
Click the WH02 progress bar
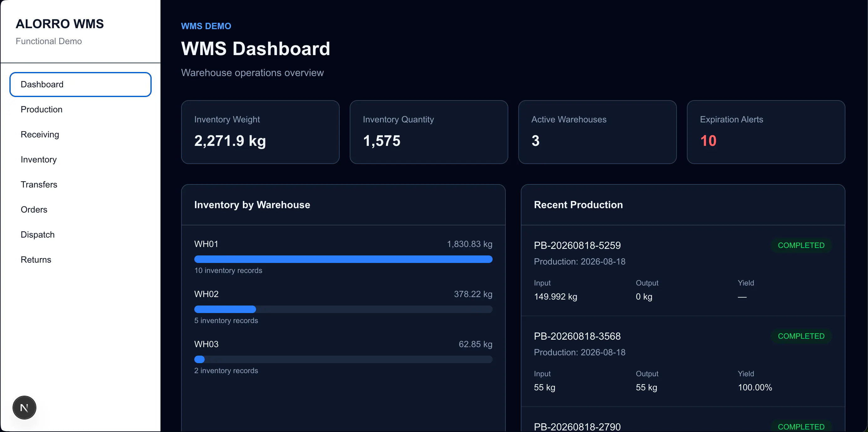(x=343, y=309)
